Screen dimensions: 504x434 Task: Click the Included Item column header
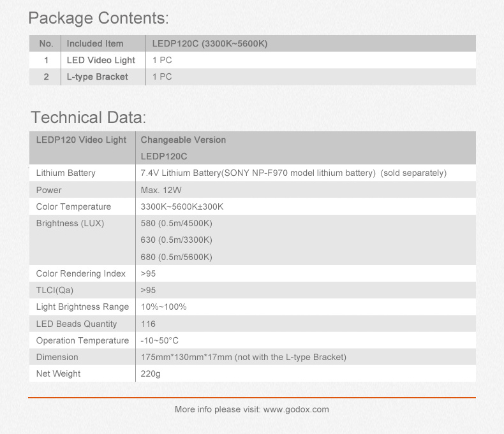click(95, 44)
